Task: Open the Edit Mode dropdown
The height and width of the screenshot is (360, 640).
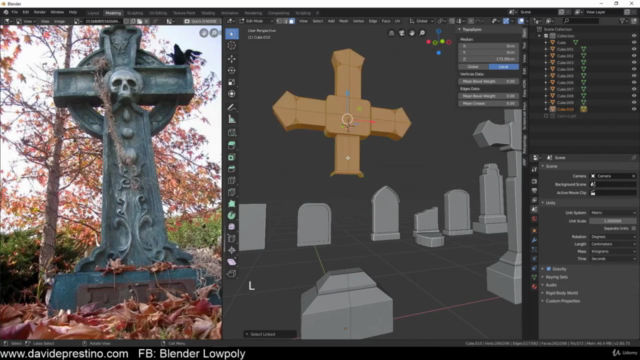Action: pos(257,21)
